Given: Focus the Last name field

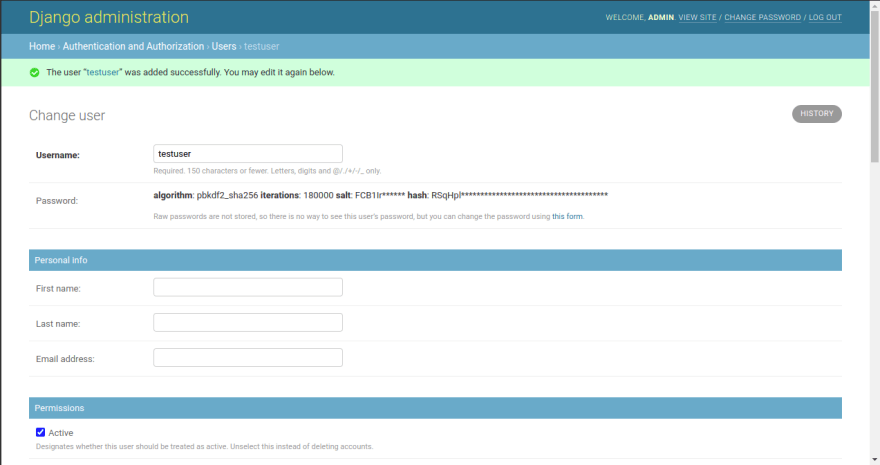Looking at the screenshot, I should (x=248, y=323).
